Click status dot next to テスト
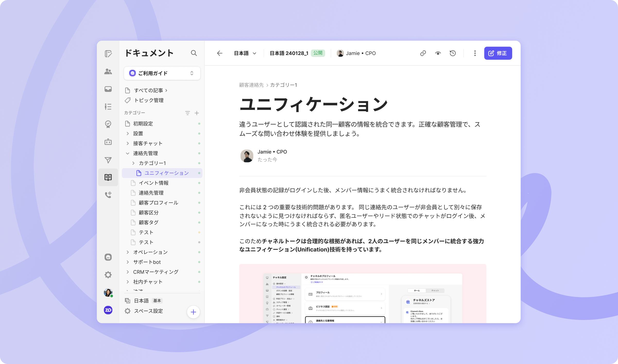The width and height of the screenshot is (618, 364). tap(199, 232)
